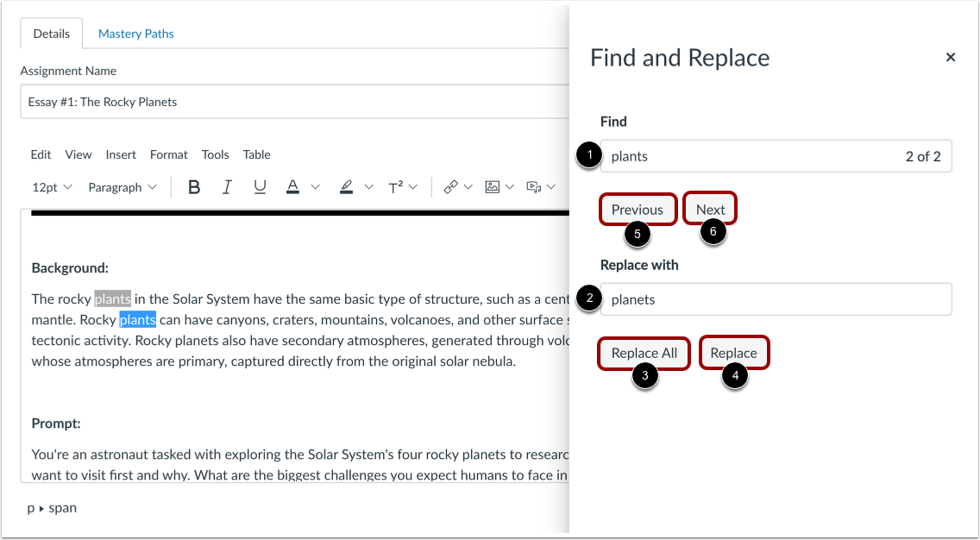The height and width of the screenshot is (540, 980).
Task: Open text color options arrow
Action: coord(316,187)
